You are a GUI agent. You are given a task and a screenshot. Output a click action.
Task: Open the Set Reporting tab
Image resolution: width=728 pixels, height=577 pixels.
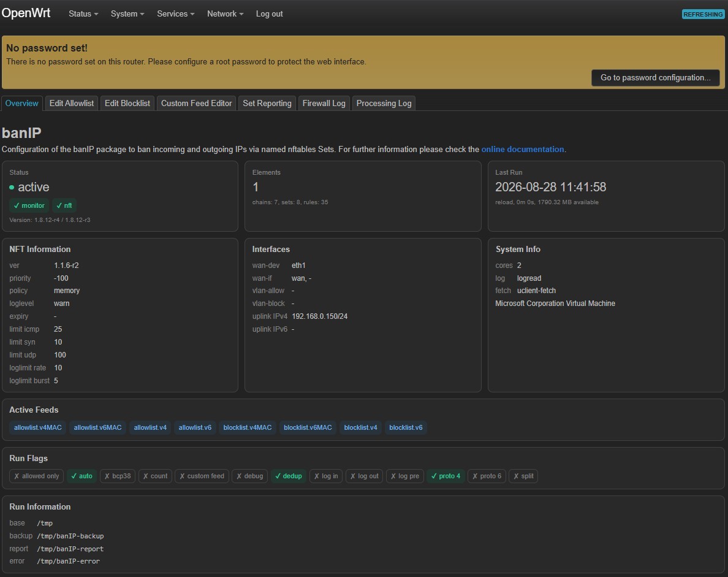pos(267,103)
